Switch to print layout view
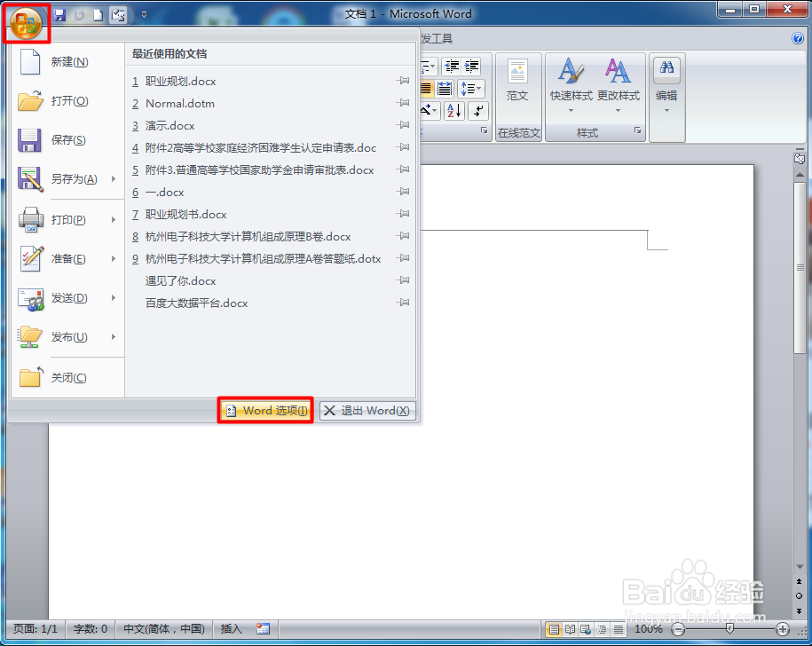 [554, 629]
